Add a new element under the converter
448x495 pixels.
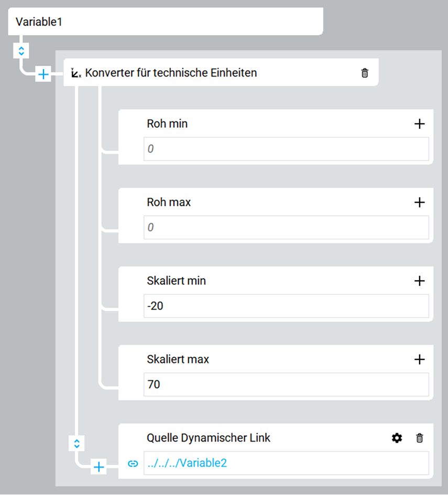pos(99,467)
